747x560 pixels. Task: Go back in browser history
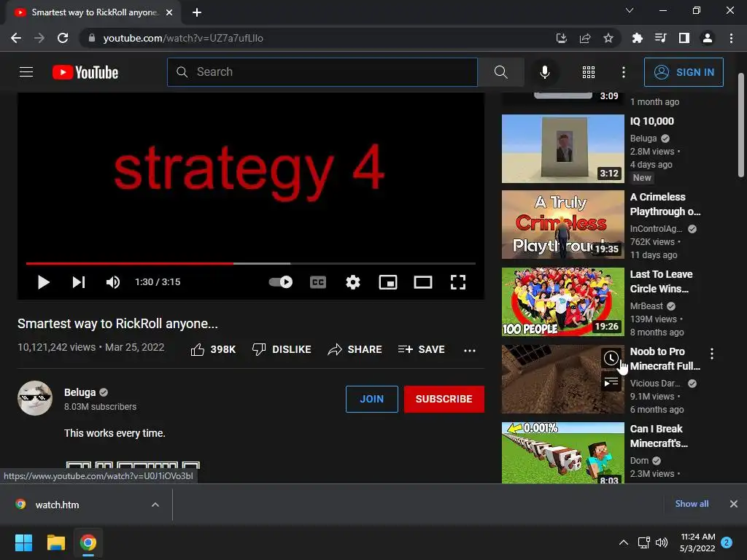[16, 38]
